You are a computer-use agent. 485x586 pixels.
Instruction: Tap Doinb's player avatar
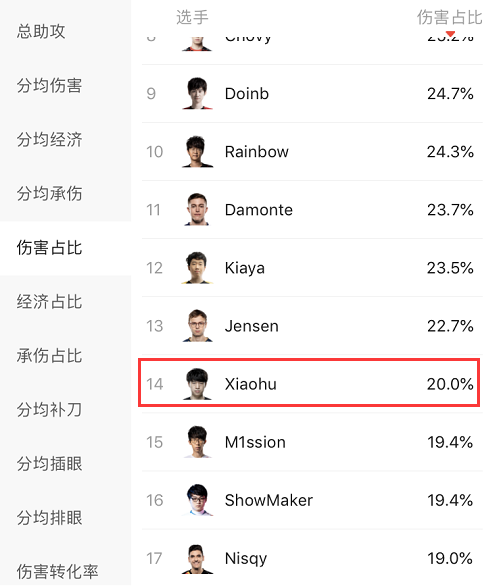tap(197, 93)
